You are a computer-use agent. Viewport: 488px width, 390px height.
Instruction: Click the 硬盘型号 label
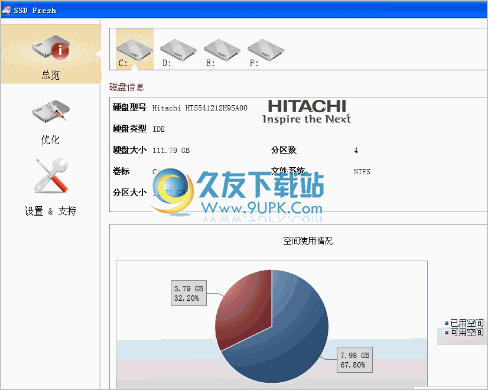129,107
